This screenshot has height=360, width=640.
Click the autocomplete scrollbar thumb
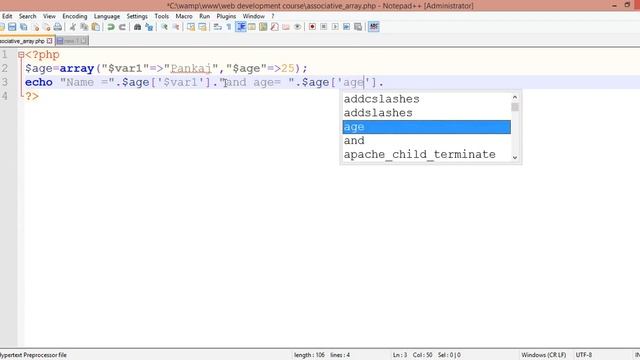coord(515,107)
